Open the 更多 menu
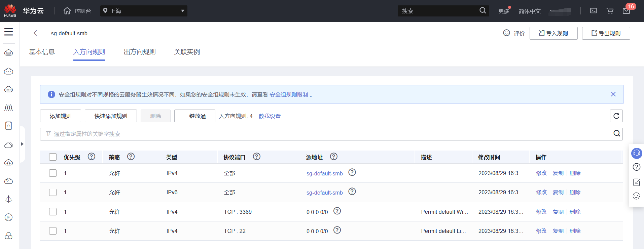This screenshot has height=249, width=644. point(504,11)
